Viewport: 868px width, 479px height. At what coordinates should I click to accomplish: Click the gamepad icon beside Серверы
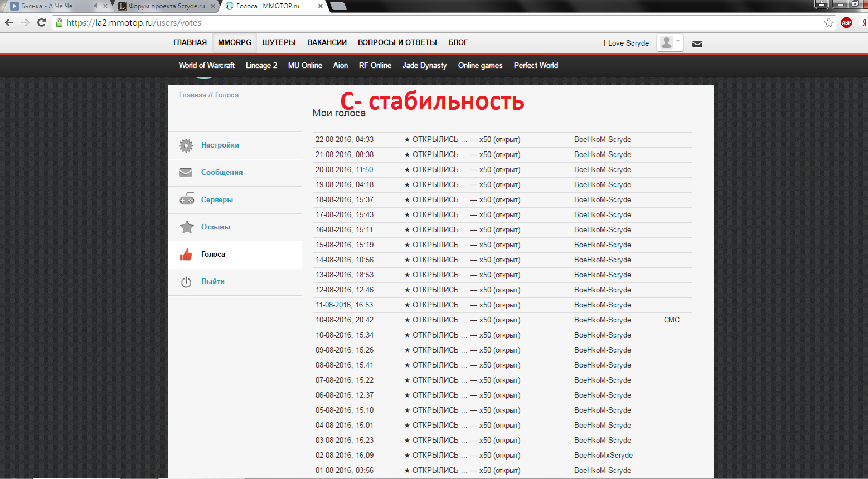[186, 199]
